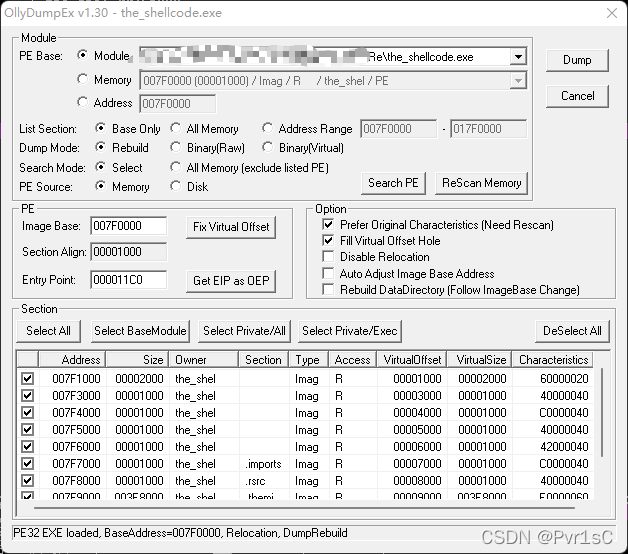Choose All Memory (exclude listed PE) search mode
The height and width of the screenshot is (554, 628).
(175, 167)
